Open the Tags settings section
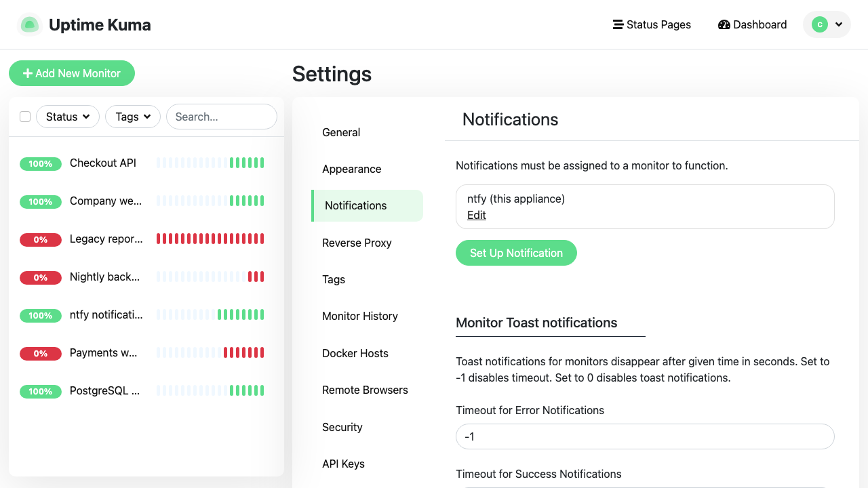Image resolution: width=868 pixels, height=488 pixels. click(367, 279)
